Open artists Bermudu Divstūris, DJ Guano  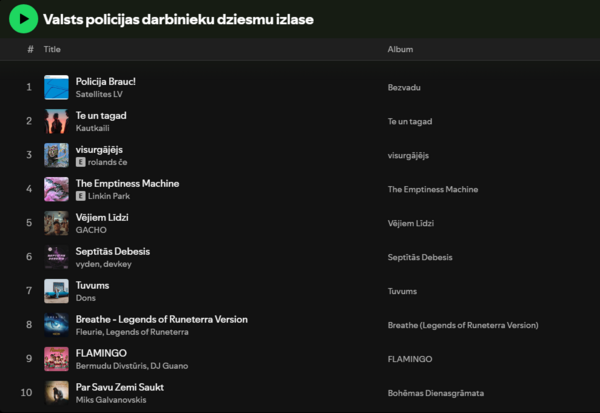pos(132,366)
